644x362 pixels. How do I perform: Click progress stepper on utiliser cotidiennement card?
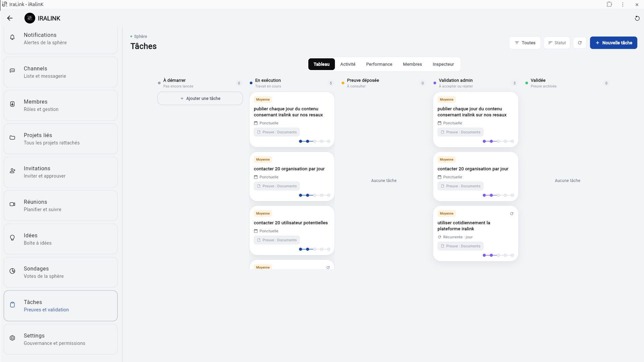pyautogui.click(x=498, y=255)
